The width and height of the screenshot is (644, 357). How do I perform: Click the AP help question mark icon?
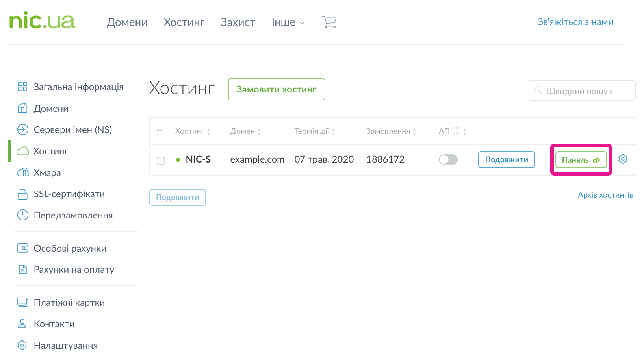[x=457, y=131]
